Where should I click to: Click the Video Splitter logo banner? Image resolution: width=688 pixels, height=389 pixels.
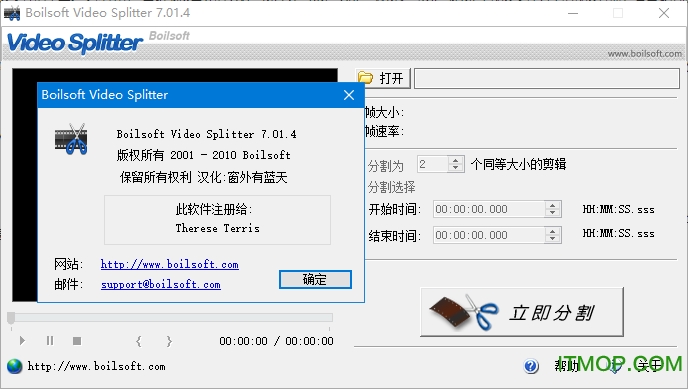point(75,43)
